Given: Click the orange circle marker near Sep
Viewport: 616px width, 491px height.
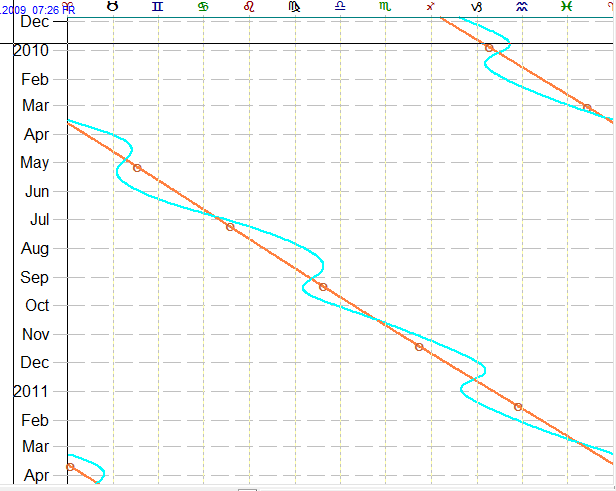Looking at the screenshot, I should click(x=323, y=287).
